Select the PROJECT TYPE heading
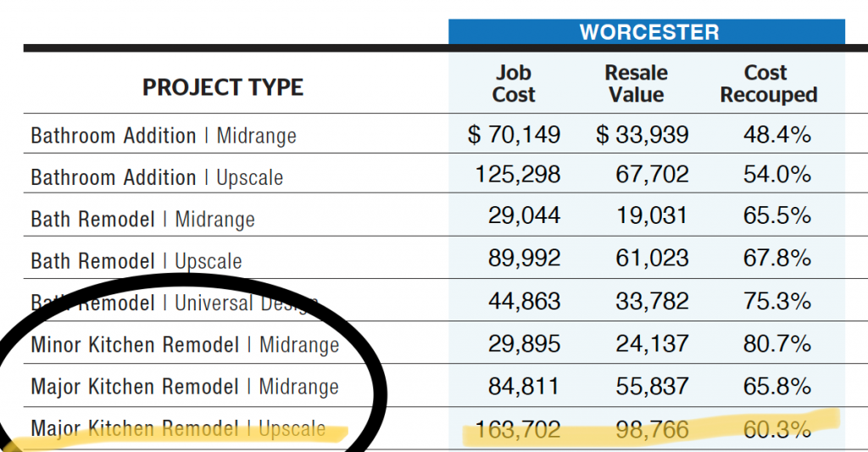Image resolution: width=868 pixels, height=452 pixels. pyautogui.click(x=223, y=87)
